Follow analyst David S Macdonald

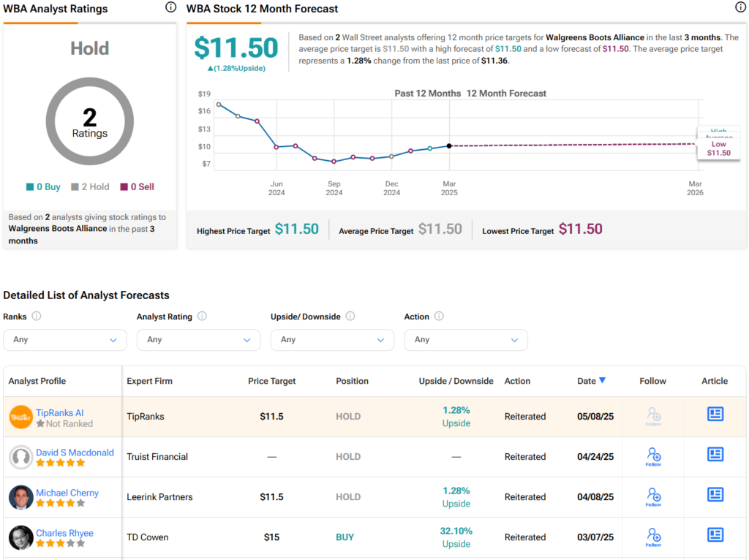coord(653,456)
